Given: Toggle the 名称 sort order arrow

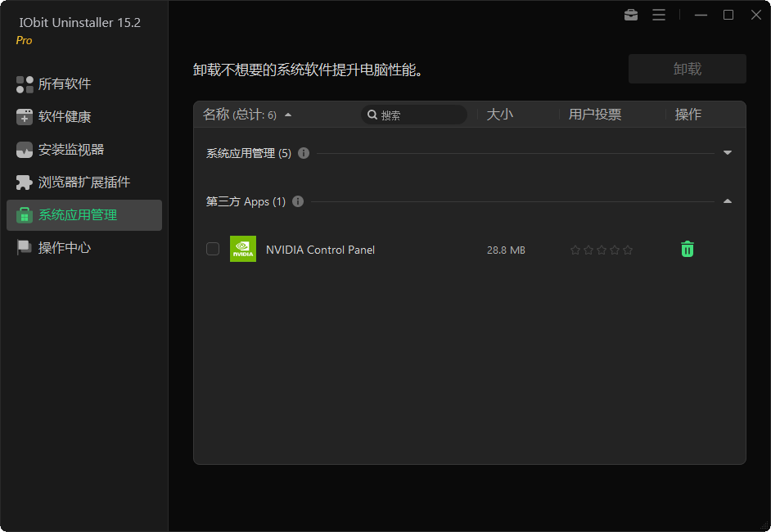Looking at the screenshot, I should click(x=287, y=115).
